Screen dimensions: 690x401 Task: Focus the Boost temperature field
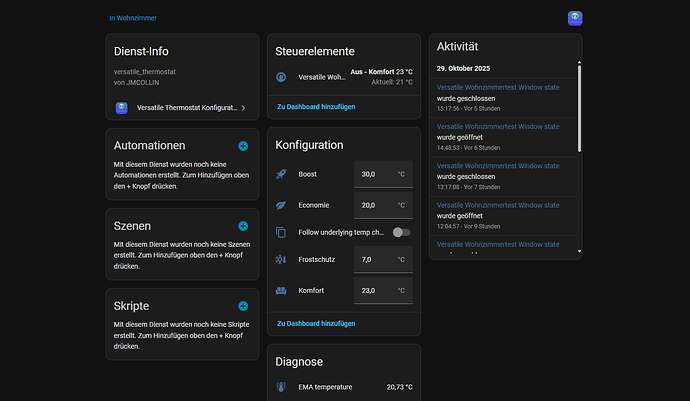[383, 174]
